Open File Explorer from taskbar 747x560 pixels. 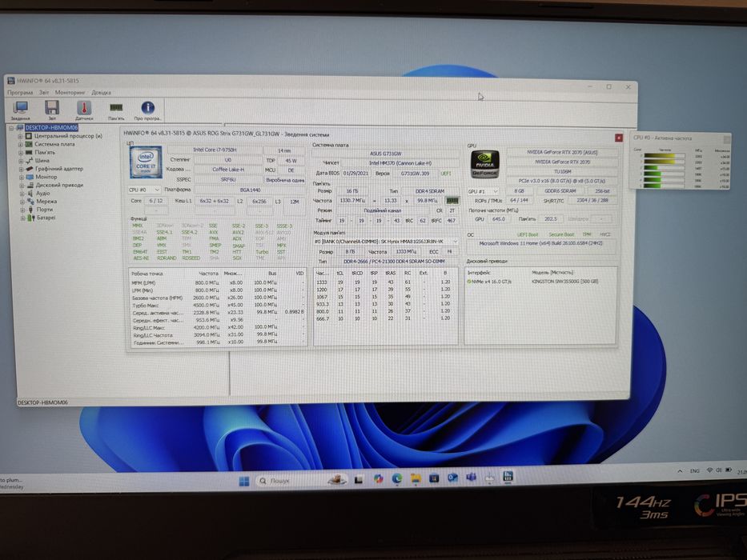click(416, 478)
